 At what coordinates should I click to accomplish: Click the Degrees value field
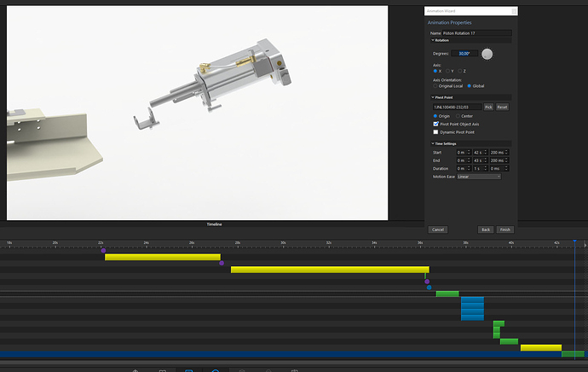464,54
